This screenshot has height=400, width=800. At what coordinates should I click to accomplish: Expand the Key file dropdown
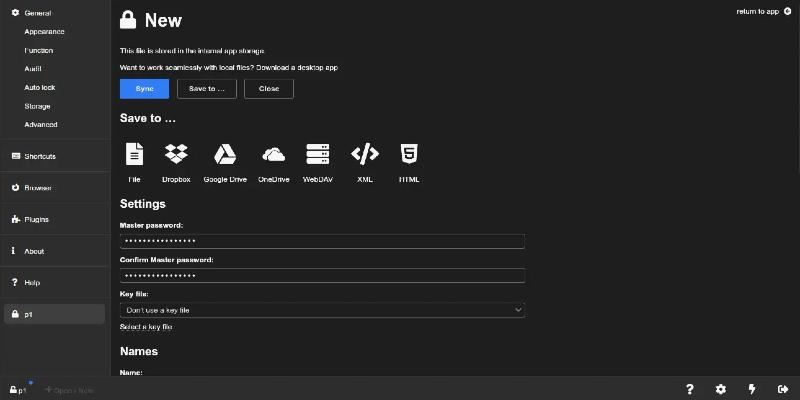pyautogui.click(x=322, y=310)
